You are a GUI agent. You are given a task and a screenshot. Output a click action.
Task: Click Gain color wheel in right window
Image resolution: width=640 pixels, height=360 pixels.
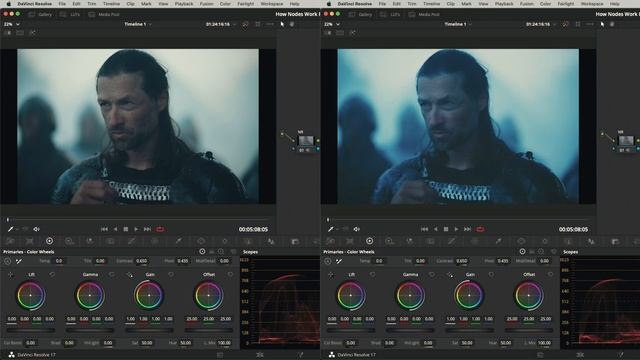[469, 296]
